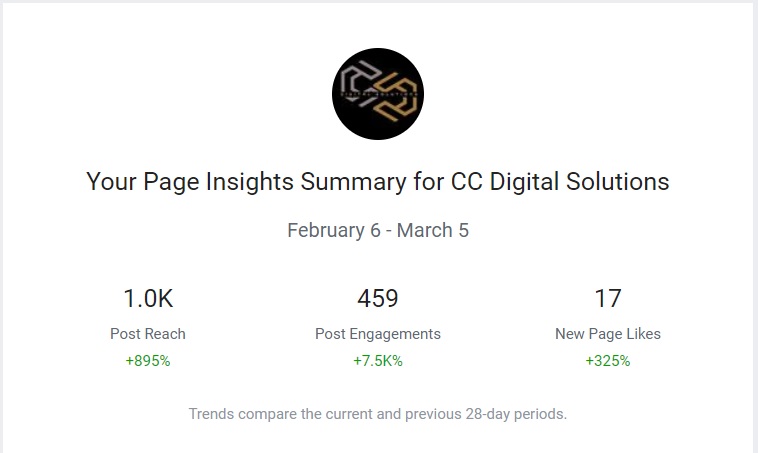The width and height of the screenshot is (758, 453).
Task: Click the +7.5K% engagement trend
Action: 378,361
